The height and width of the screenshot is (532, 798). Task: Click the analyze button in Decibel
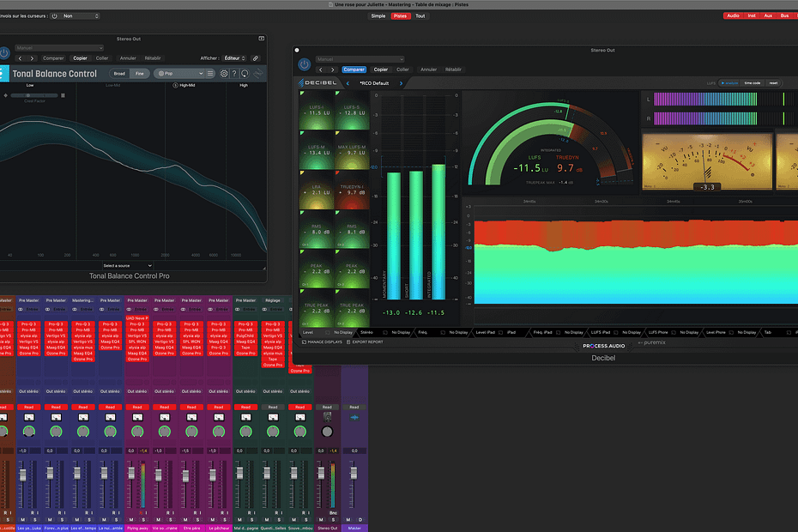(x=730, y=83)
